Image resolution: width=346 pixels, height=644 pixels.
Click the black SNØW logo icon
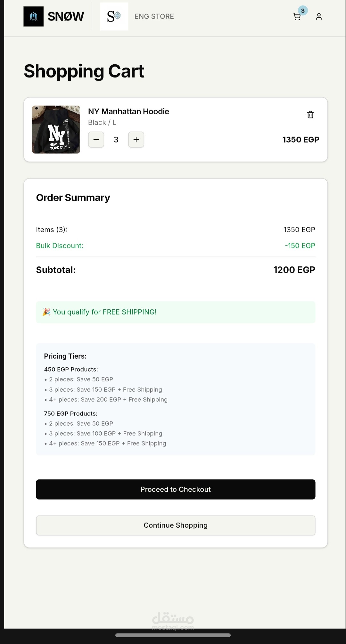pyautogui.click(x=33, y=16)
